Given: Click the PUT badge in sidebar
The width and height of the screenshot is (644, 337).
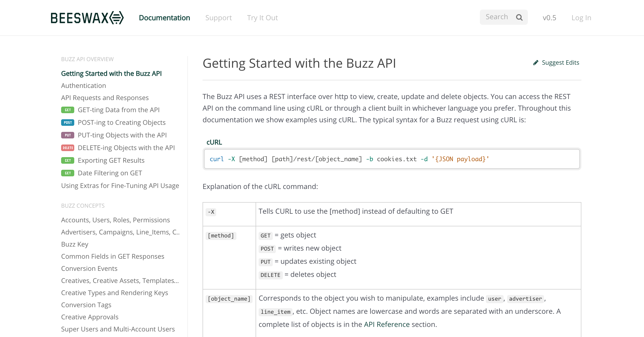Looking at the screenshot, I should [67, 135].
